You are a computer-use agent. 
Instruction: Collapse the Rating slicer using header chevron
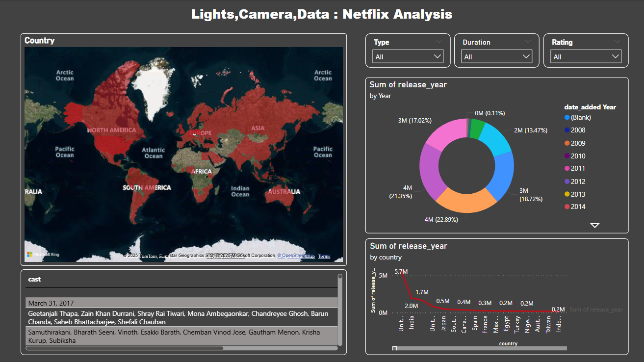click(x=617, y=42)
